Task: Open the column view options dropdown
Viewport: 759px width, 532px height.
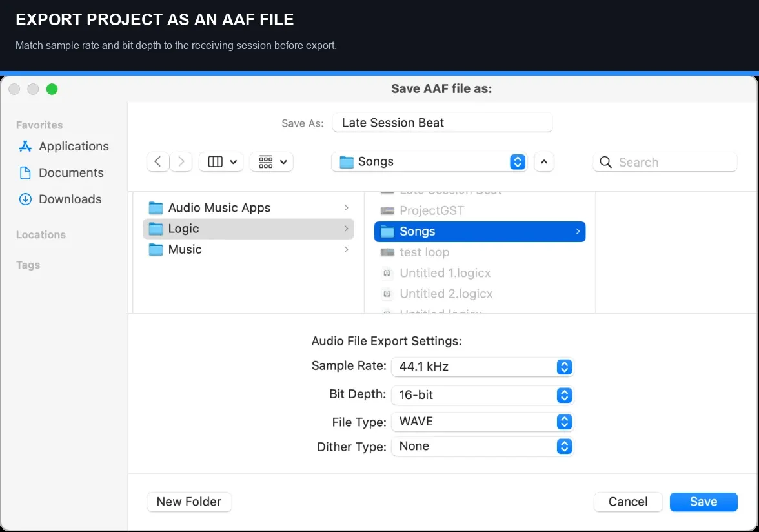Action: 221,161
